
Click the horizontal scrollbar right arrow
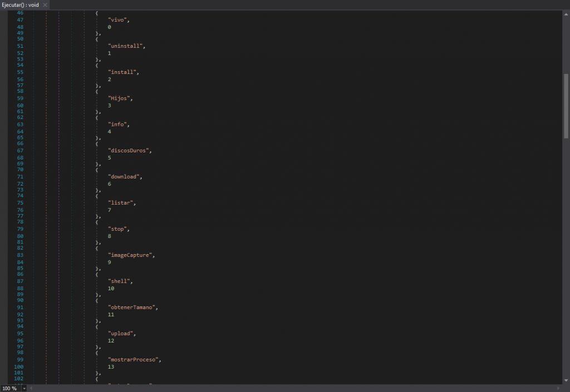coord(558,388)
